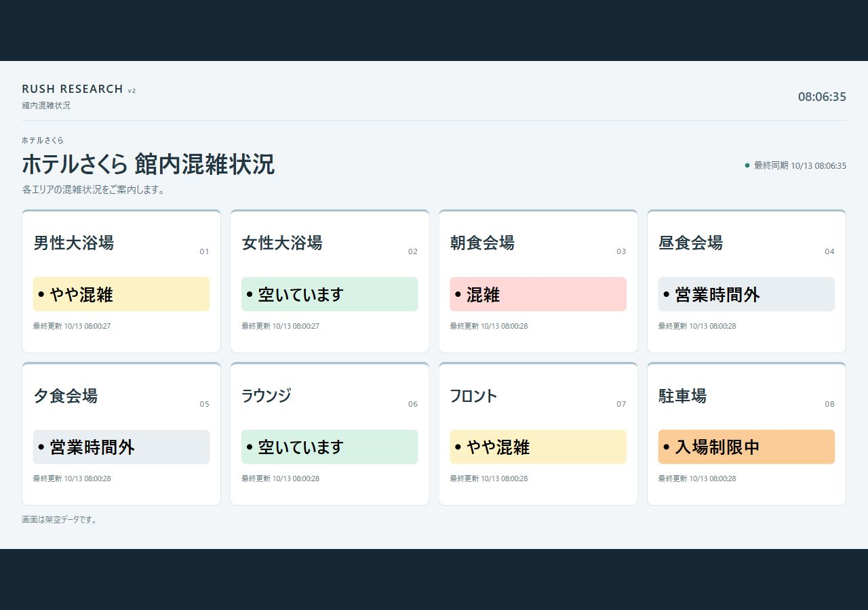This screenshot has width=868, height=610.
Task: Click card number 02
Action: [x=413, y=251]
